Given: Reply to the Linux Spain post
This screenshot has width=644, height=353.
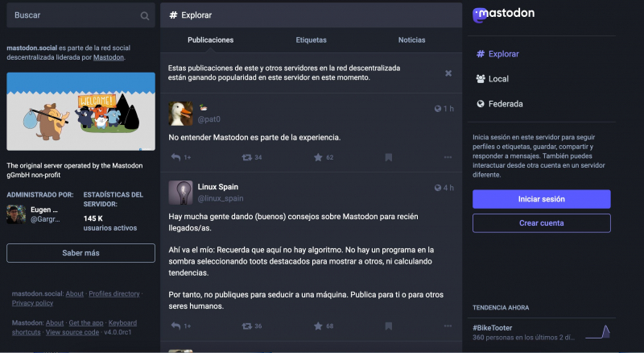Looking at the screenshot, I should tap(175, 326).
